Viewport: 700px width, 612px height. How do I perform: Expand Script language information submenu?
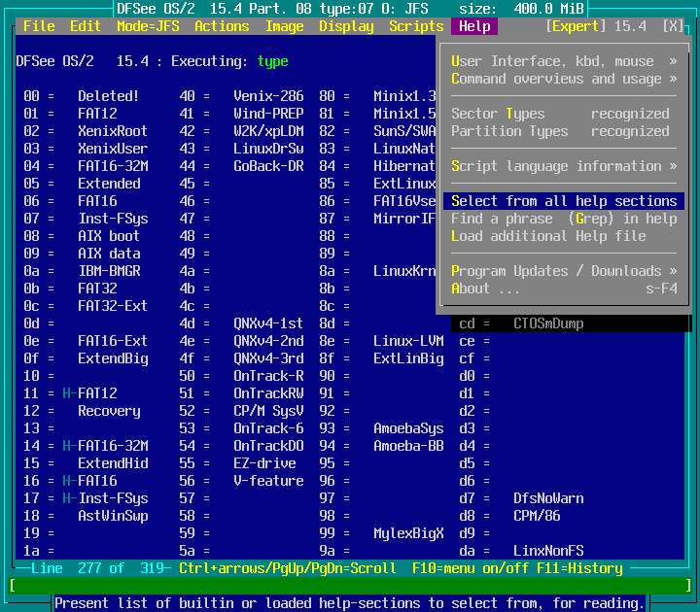(564, 166)
